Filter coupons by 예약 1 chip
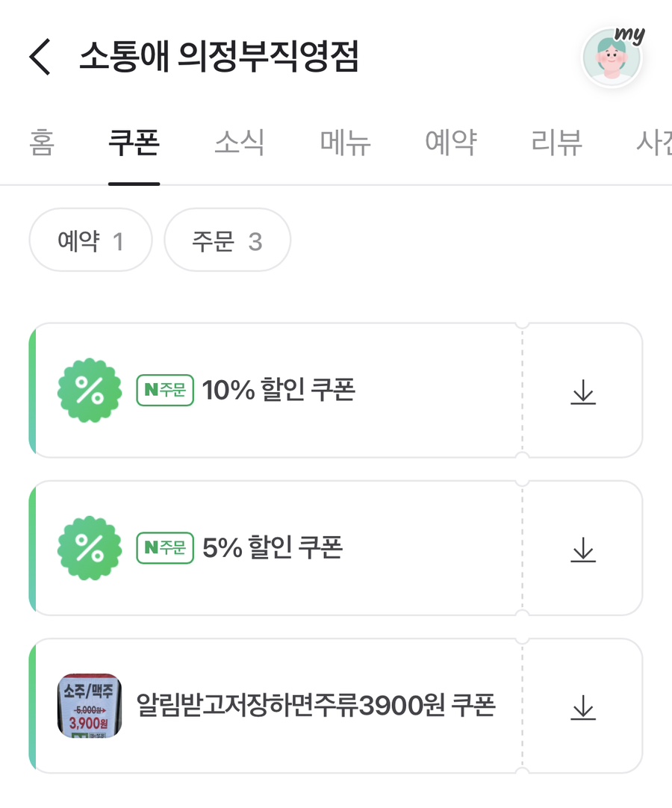The image size is (672, 808). click(90, 241)
